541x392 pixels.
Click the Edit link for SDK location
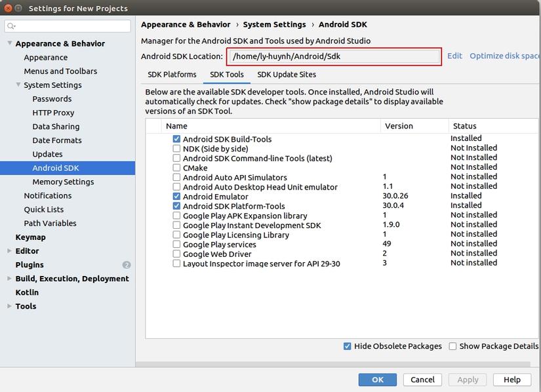coord(454,56)
